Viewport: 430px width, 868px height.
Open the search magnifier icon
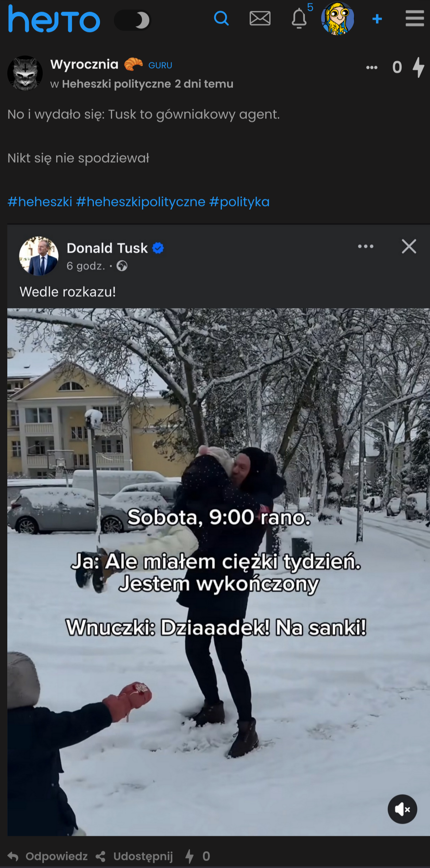[x=221, y=18]
